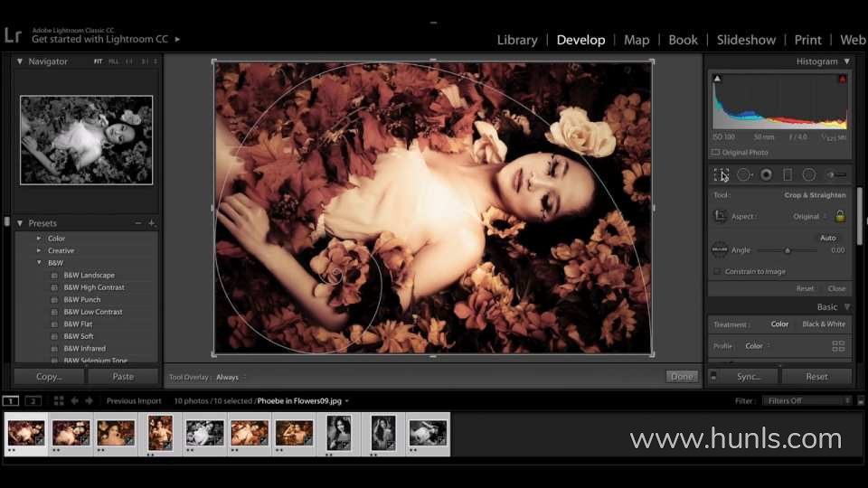Open the profile browser grid icon

(x=838, y=346)
